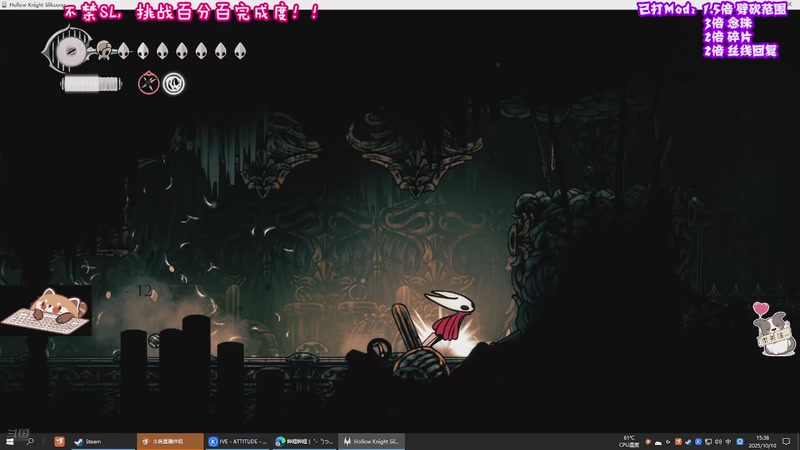Click the small skull icon beside the spool
This screenshot has width=800, height=450.
(104, 50)
